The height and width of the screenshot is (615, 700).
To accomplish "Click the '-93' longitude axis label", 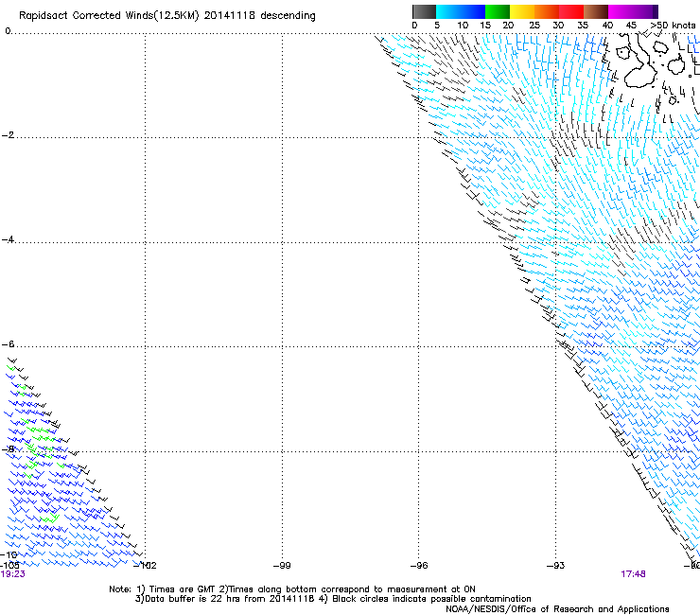I will pyautogui.click(x=556, y=566).
